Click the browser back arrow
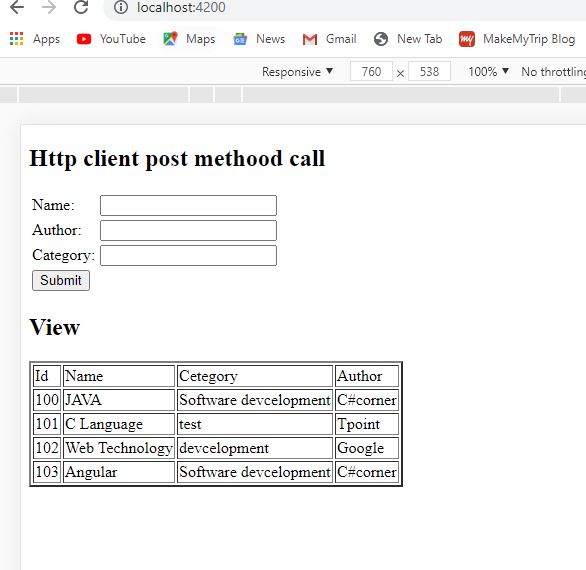586x570 pixels. [17, 7]
